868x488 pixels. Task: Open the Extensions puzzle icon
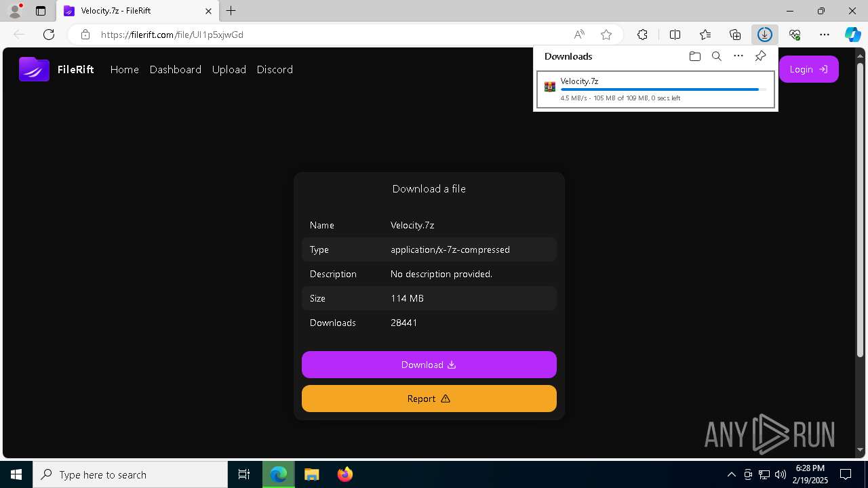(x=642, y=35)
